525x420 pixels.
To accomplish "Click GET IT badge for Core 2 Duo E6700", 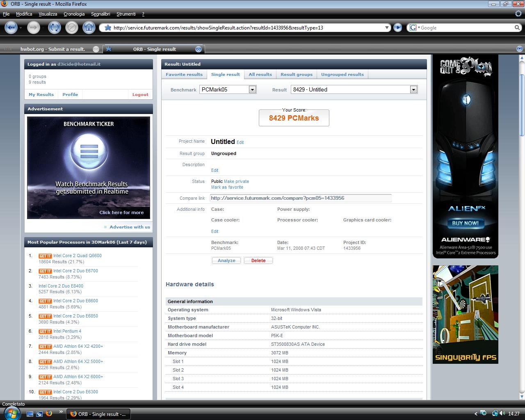I will pyautogui.click(x=45, y=271).
